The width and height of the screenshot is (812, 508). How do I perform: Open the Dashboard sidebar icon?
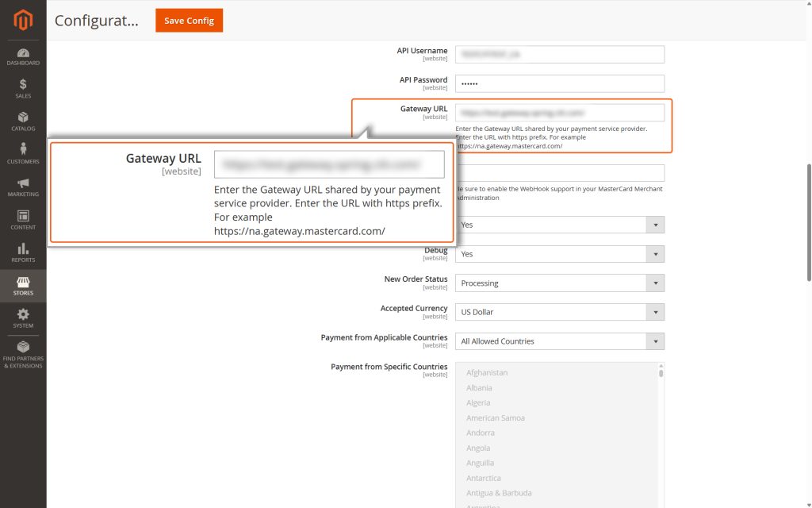(22, 56)
